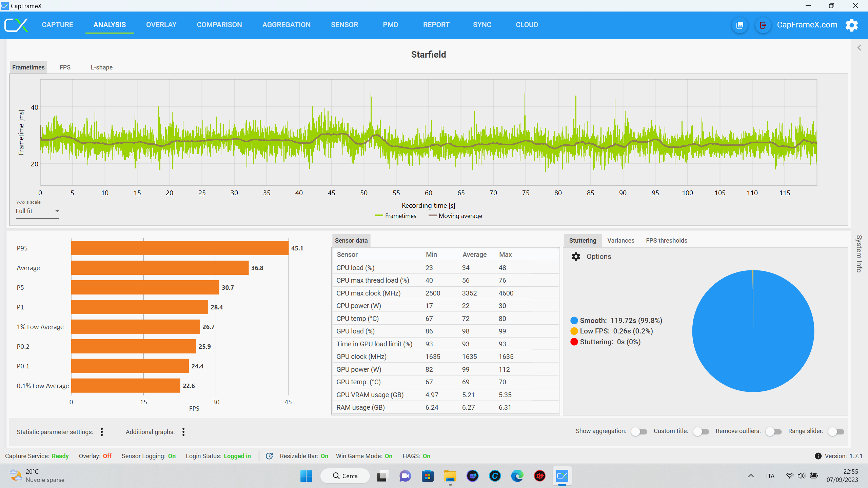This screenshot has width=868, height=488.
Task: Toggle Custom title switch
Action: click(701, 432)
